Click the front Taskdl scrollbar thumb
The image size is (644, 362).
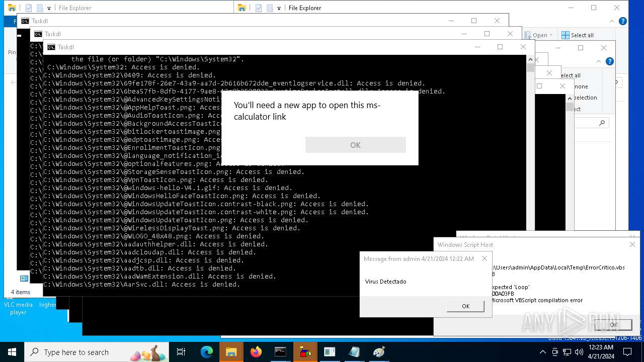(x=530, y=68)
